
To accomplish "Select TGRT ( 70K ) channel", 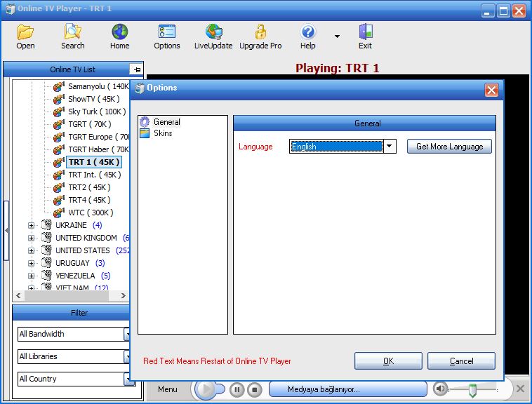I will [x=90, y=124].
